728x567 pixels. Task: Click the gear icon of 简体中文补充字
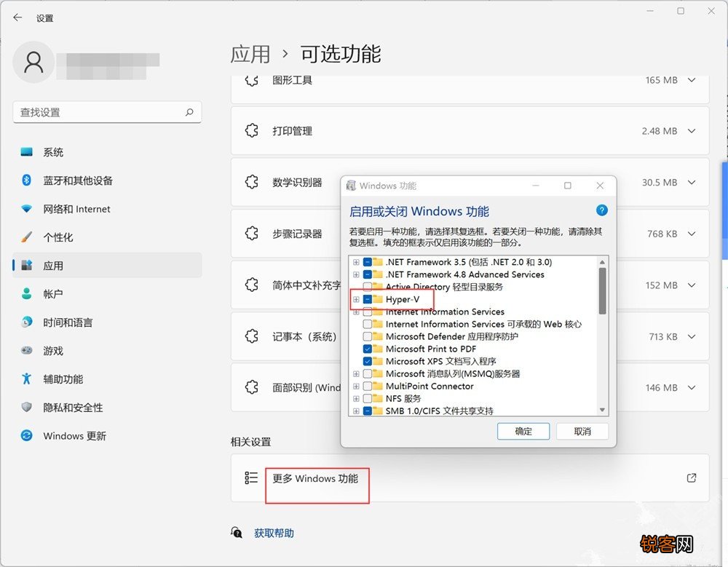pyautogui.click(x=252, y=285)
